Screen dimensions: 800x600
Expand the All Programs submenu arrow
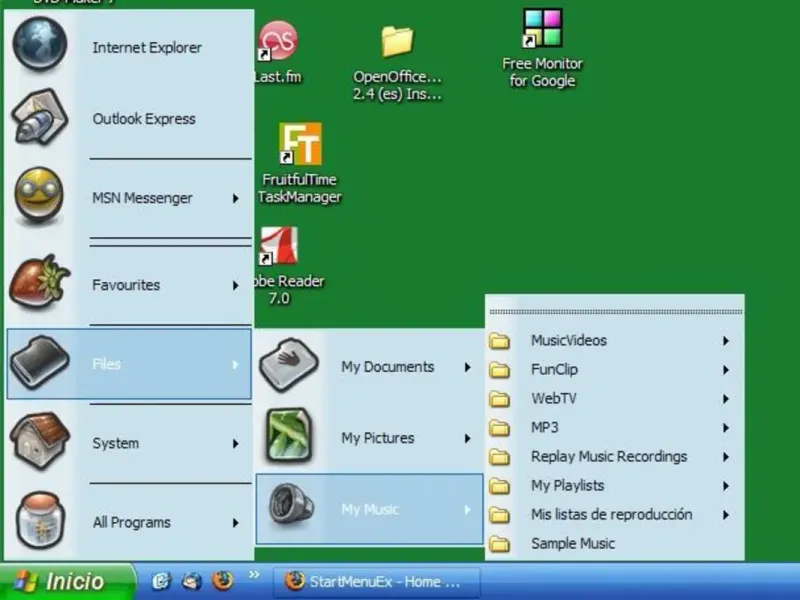click(235, 523)
